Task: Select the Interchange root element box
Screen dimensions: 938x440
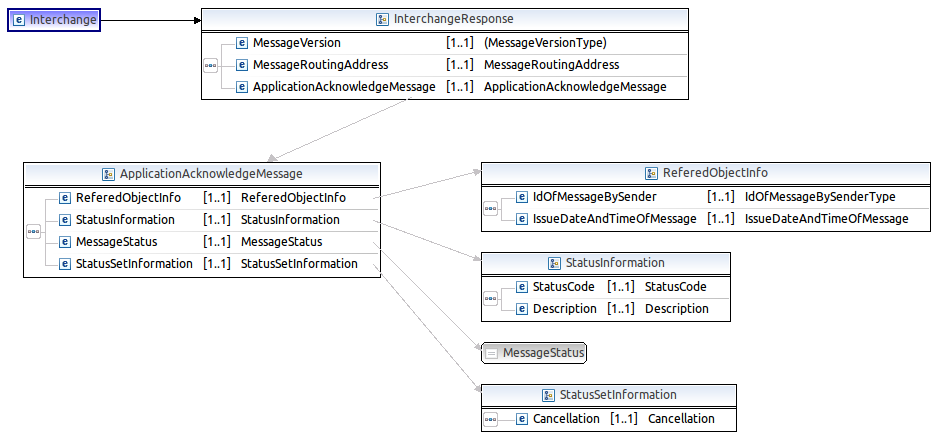Action: coord(55,20)
